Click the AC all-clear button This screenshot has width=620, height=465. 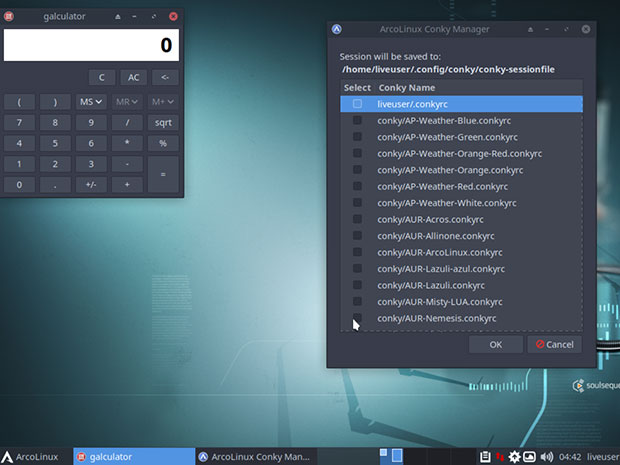pyautogui.click(x=134, y=78)
